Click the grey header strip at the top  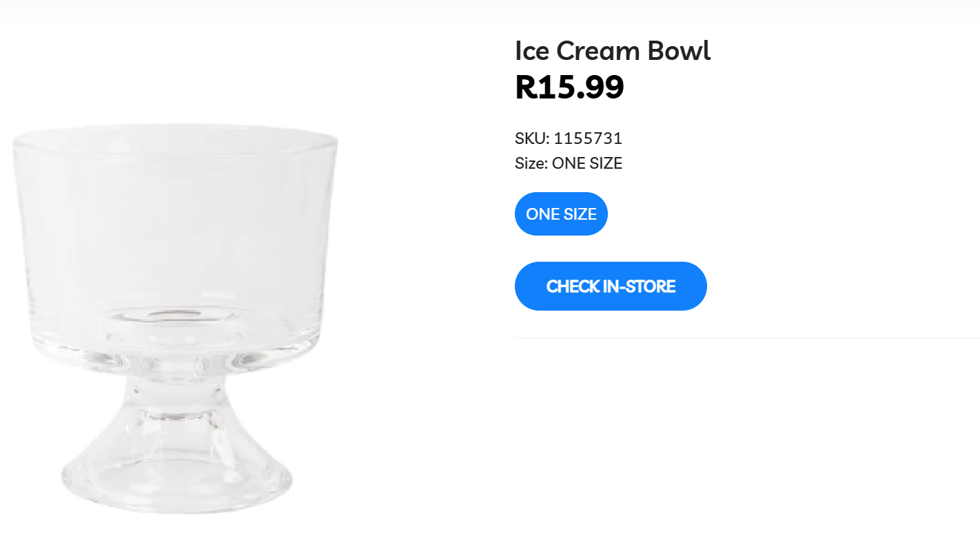tap(490, 4)
